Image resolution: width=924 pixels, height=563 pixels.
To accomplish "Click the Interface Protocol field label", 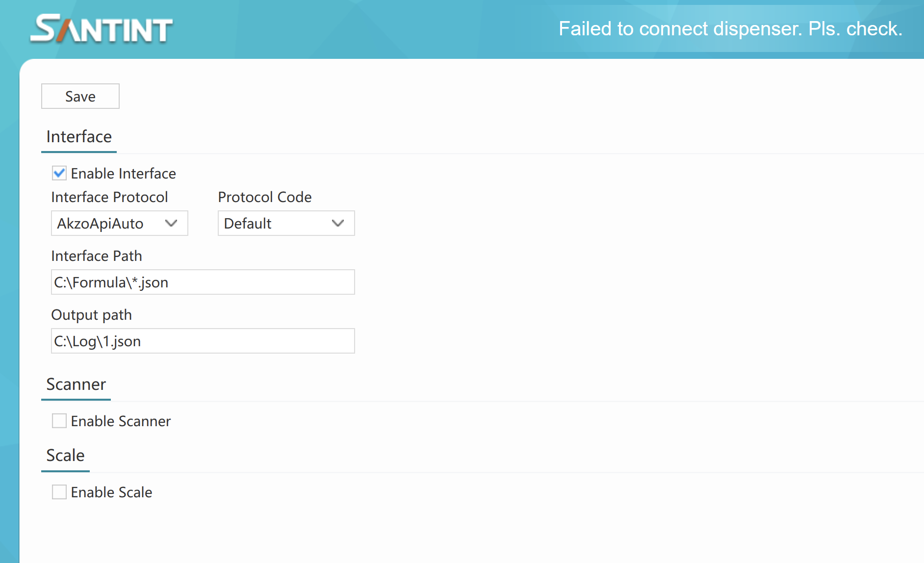I will point(109,197).
